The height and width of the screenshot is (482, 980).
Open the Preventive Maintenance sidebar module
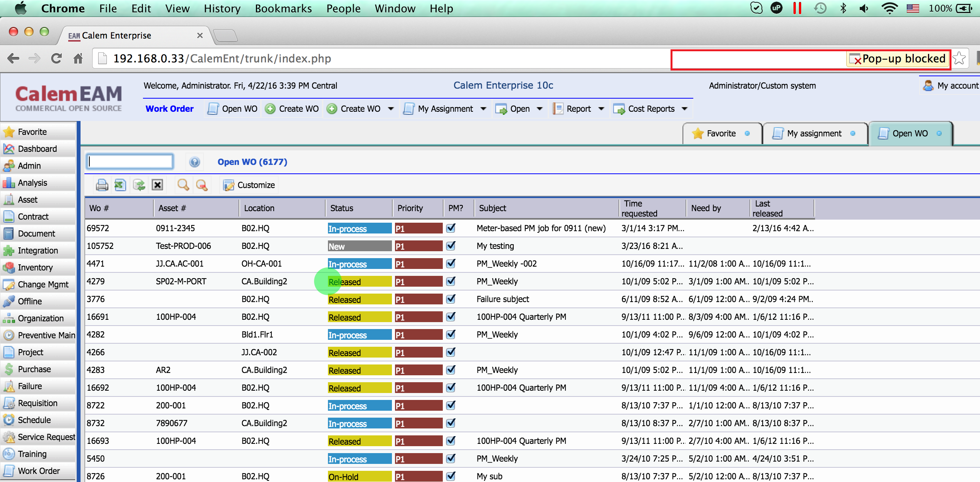coord(38,335)
